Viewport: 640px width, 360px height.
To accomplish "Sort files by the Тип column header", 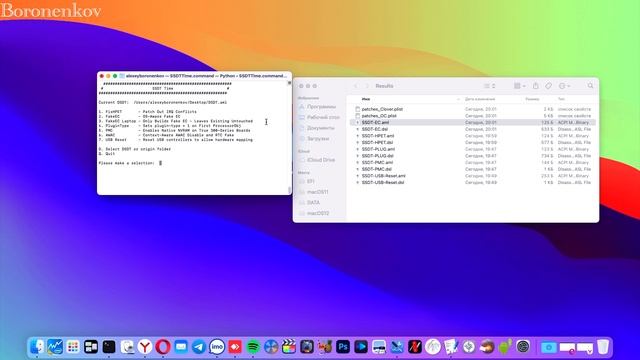I will click(561, 99).
